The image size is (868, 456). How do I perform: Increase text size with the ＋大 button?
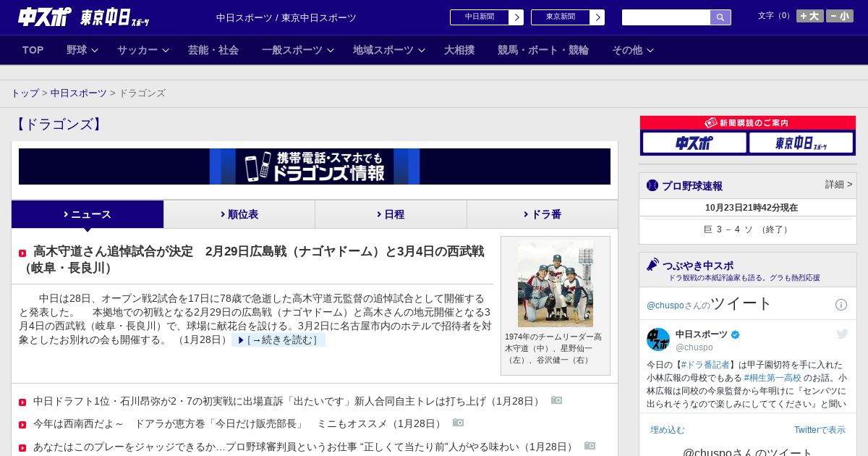pos(809,16)
